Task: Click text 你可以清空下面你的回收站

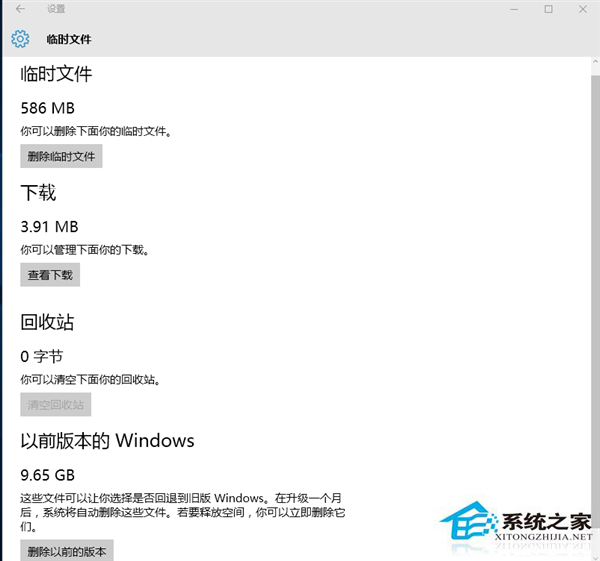Action: (90, 380)
